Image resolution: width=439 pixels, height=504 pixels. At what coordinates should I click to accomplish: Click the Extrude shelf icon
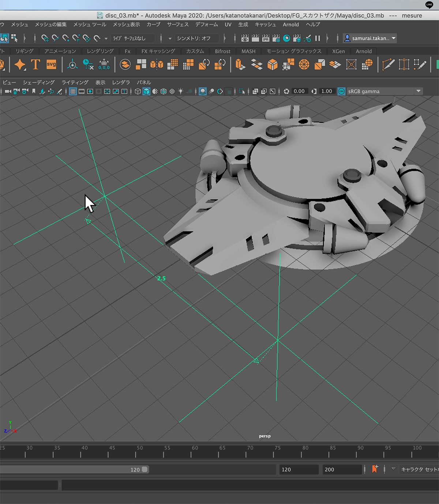point(240,65)
